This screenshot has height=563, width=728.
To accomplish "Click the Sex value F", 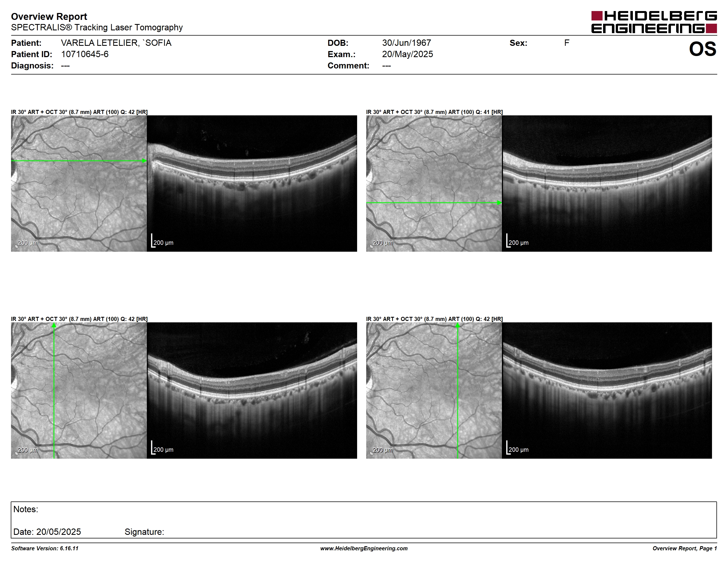I will click(x=567, y=43).
